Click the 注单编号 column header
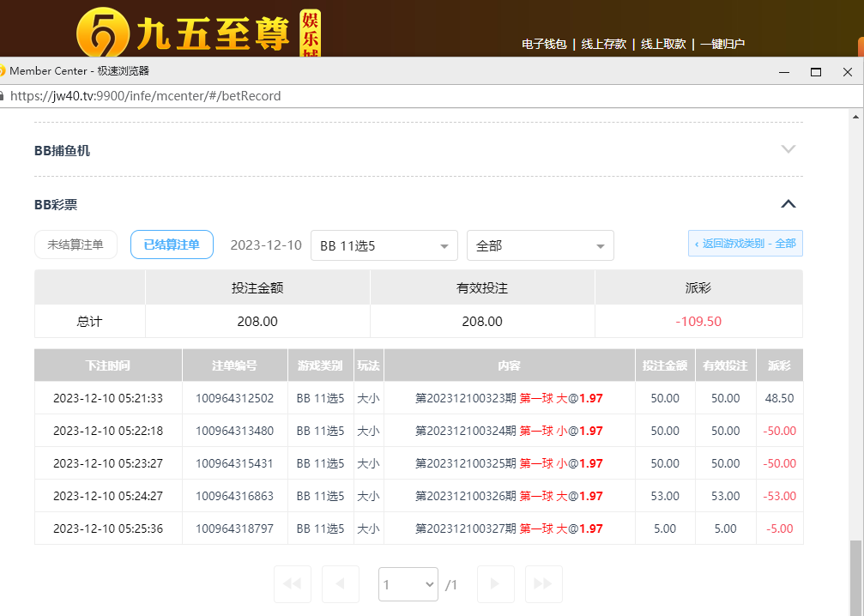 235,365
